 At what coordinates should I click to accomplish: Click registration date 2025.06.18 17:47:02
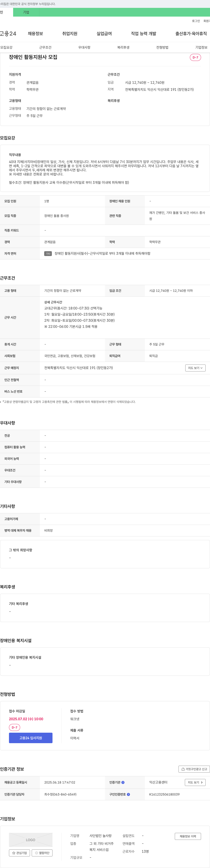point(60,782)
